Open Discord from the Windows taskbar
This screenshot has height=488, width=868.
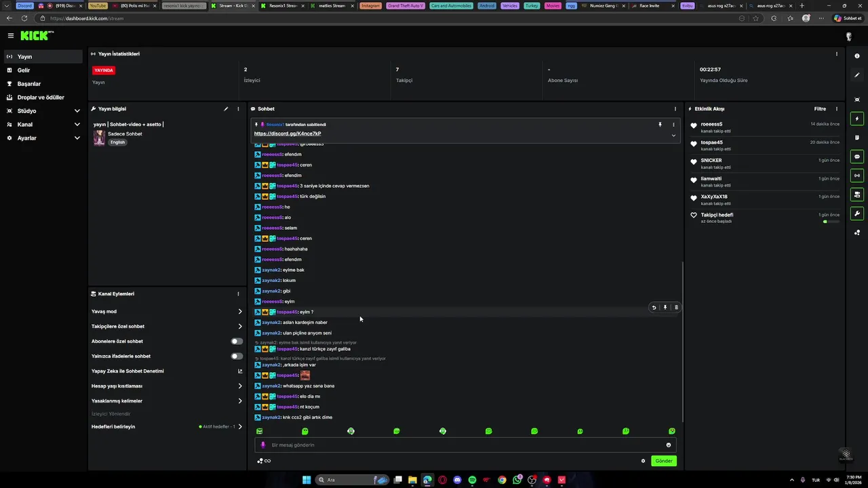click(457, 480)
